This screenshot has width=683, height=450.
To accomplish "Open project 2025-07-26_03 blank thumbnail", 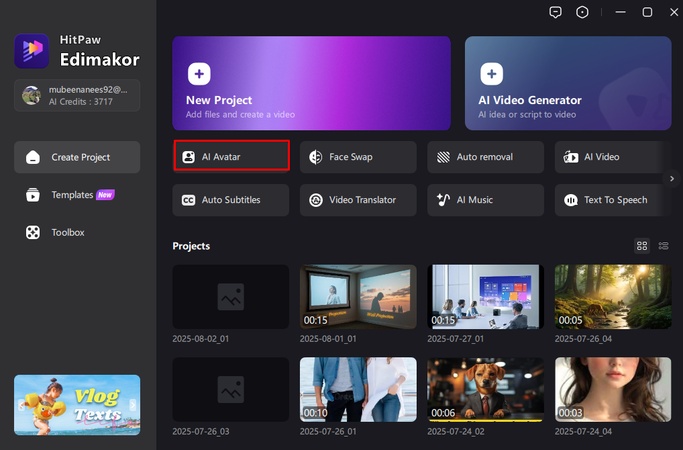I will (x=231, y=389).
